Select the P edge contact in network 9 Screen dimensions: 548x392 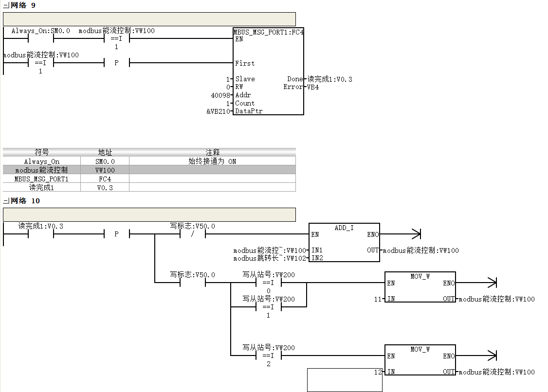[x=116, y=63]
